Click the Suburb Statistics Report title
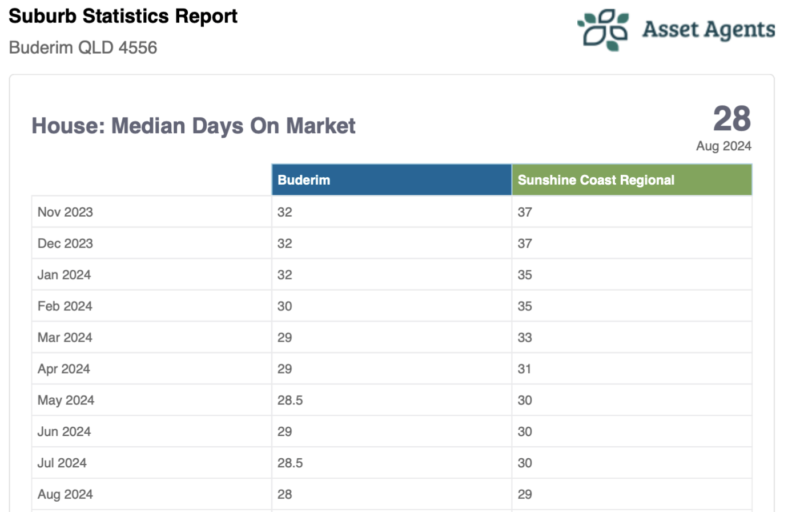This screenshot has height=512, width=812. tap(123, 16)
